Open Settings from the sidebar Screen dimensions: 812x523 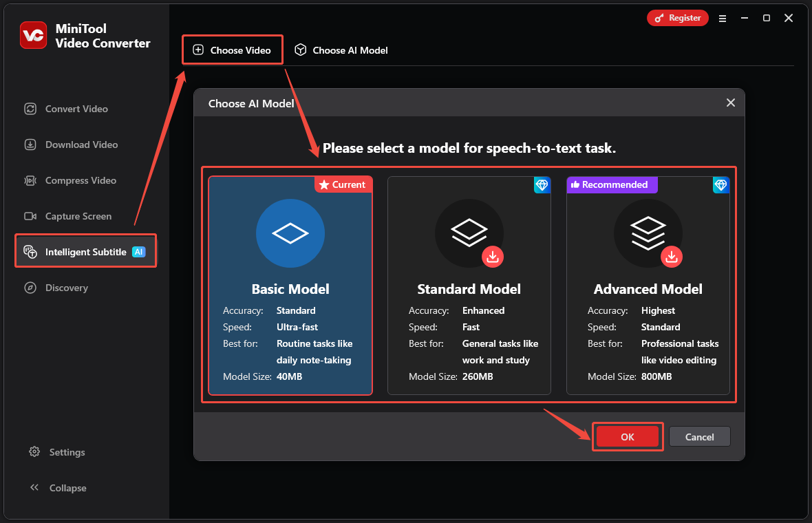(66, 452)
